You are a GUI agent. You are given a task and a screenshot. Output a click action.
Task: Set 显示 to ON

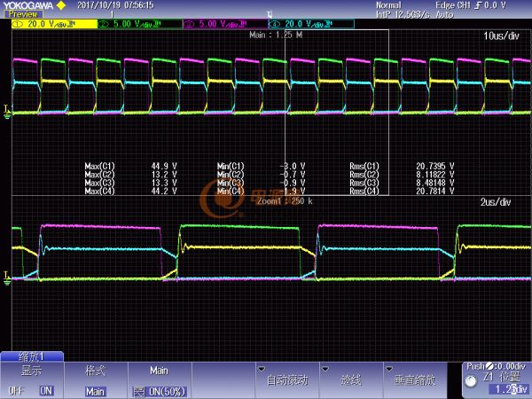46,391
